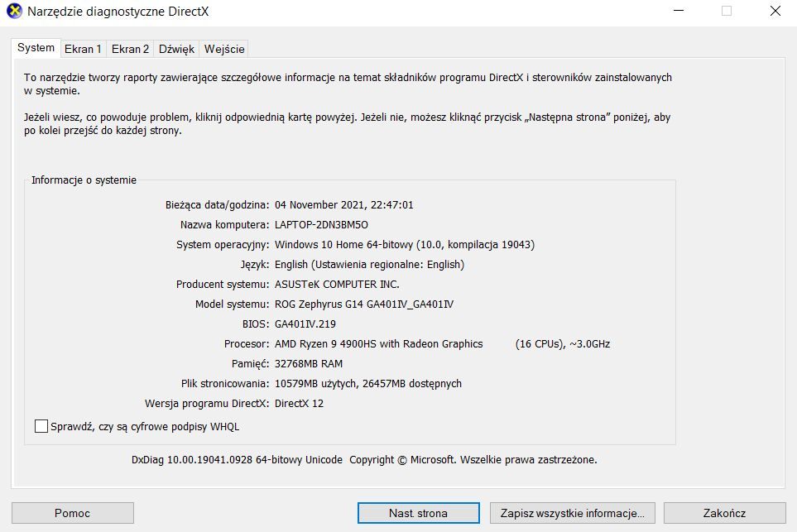The height and width of the screenshot is (532, 797).
Task: Click Zapisz wszystkie informacje button
Action: pyautogui.click(x=572, y=512)
